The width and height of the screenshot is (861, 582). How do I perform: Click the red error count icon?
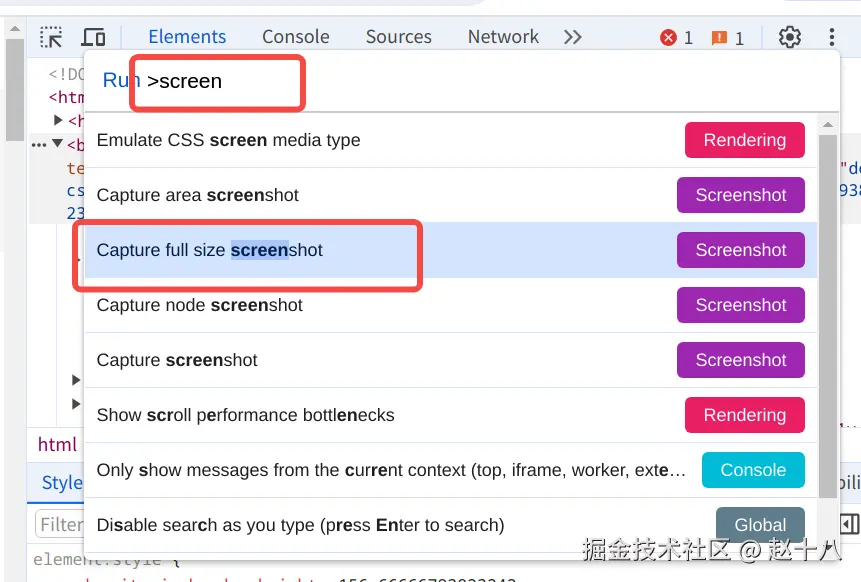point(668,37)
